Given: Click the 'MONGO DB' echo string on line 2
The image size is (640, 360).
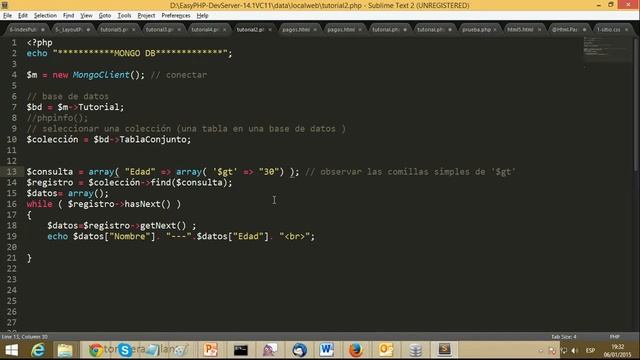Looking at the screenshot, I should coord(140,53).
